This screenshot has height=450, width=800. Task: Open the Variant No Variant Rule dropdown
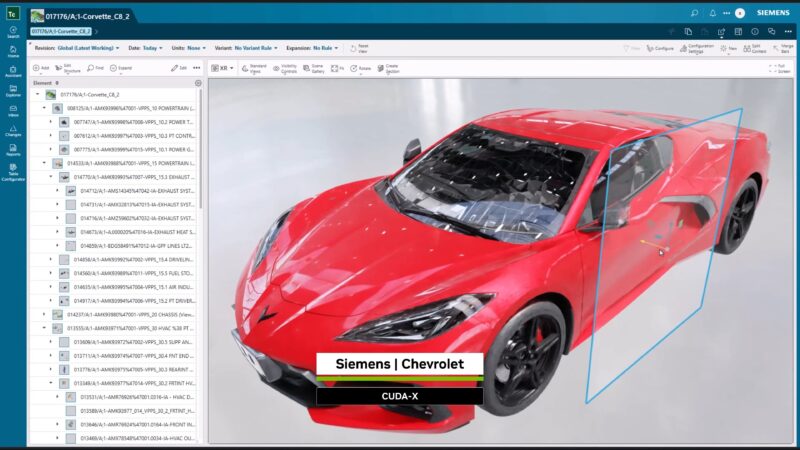point(246,48)
